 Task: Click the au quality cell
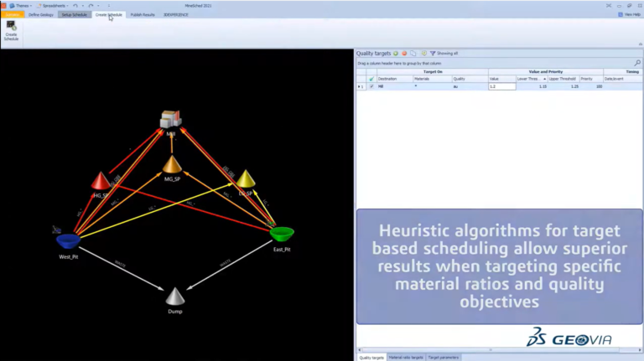470,86
